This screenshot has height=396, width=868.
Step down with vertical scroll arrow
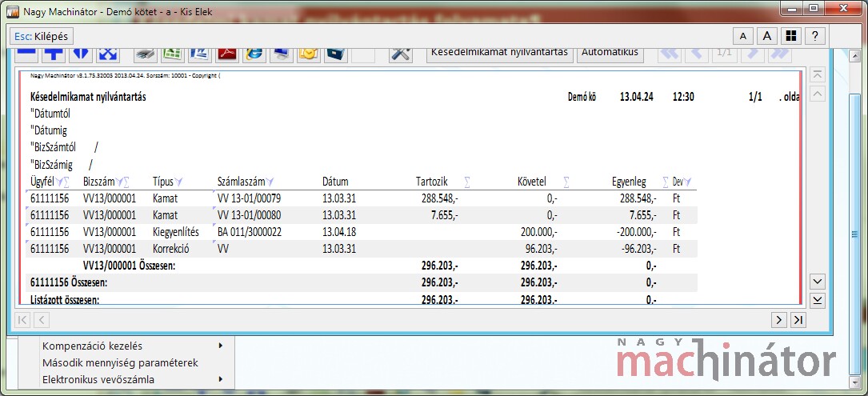(x=818, y=281)
